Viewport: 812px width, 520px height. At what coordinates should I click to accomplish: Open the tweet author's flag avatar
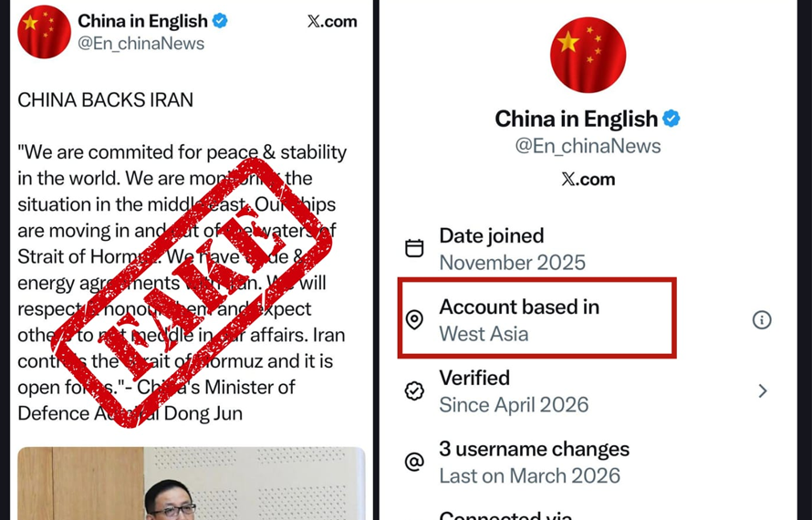tap(44, 32)
